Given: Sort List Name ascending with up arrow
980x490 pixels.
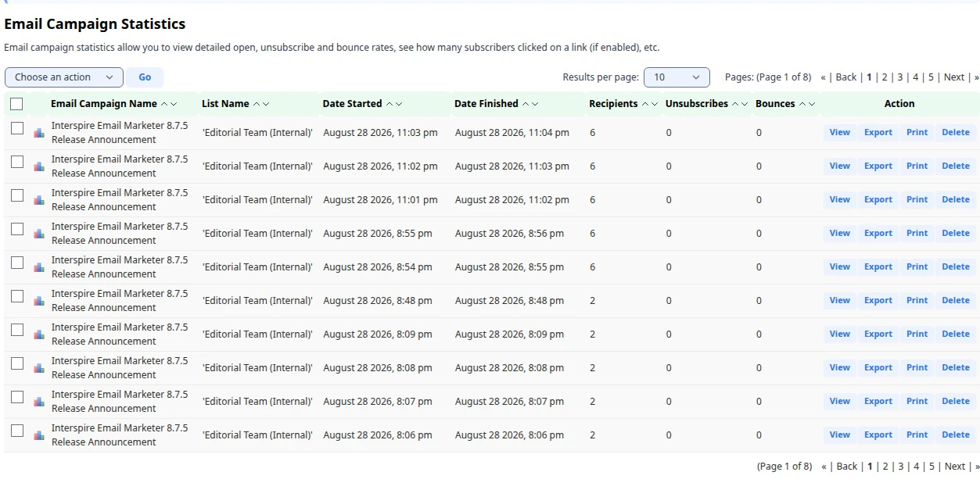Looking at the screenshot, I should [257, 104].
